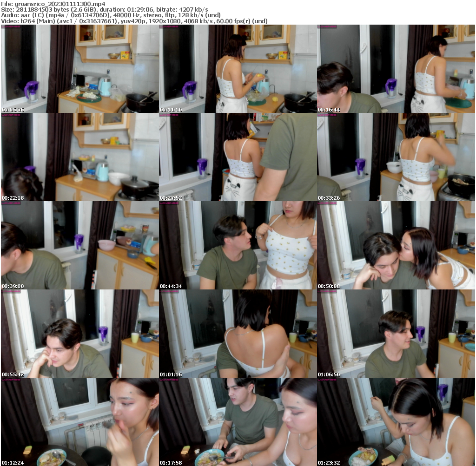Viewport: 476px width, 466px height.
Task: Open the thumbnail at timestamp 00:05:36
Action: coord(79,67)
